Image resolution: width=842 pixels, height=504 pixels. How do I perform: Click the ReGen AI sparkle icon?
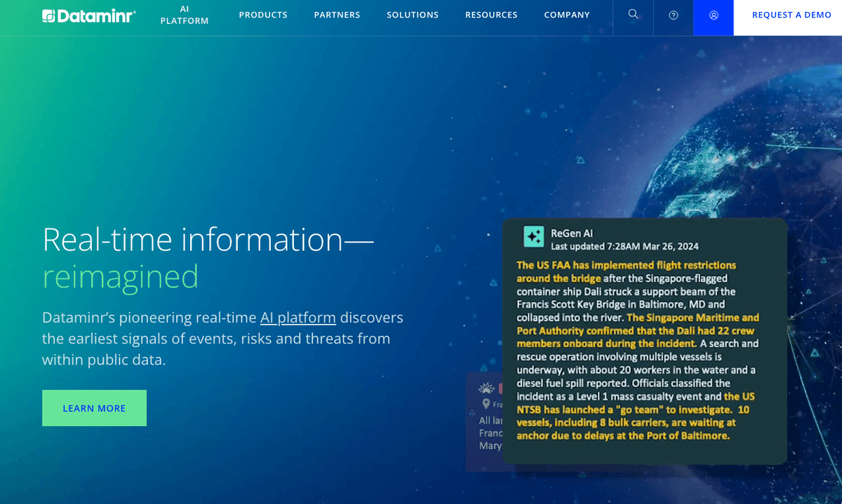click(x=534, y=237)
